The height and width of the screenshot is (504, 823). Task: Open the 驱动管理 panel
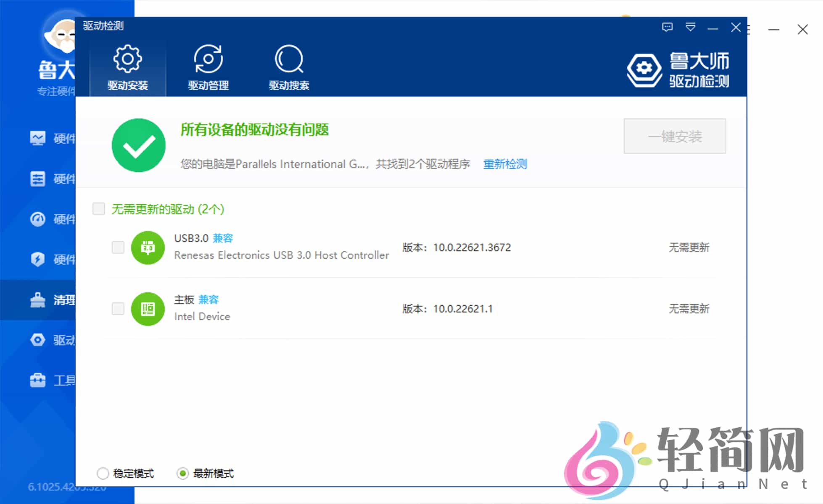pyautogui.click(x=208, y=68)
